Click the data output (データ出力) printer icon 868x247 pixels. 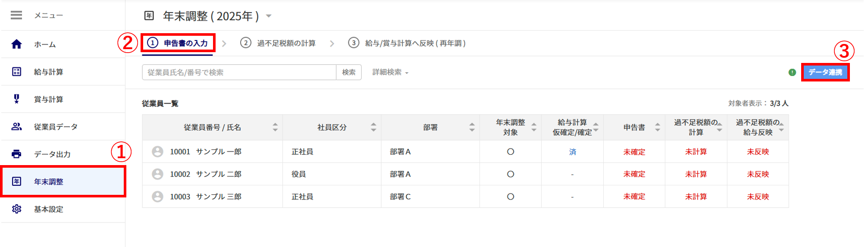tap(16, 154)
